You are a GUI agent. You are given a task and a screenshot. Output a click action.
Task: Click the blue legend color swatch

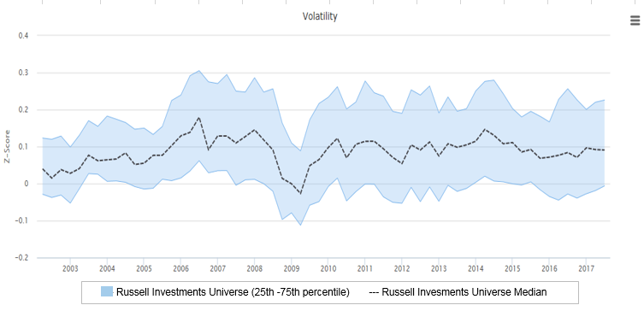[107, 291]
